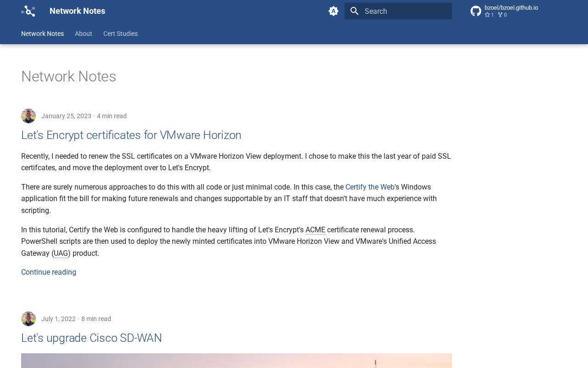This screenshot has width=588, height=368.
Task: Switch to the Cert Studies tab
Action: point(120,34)
